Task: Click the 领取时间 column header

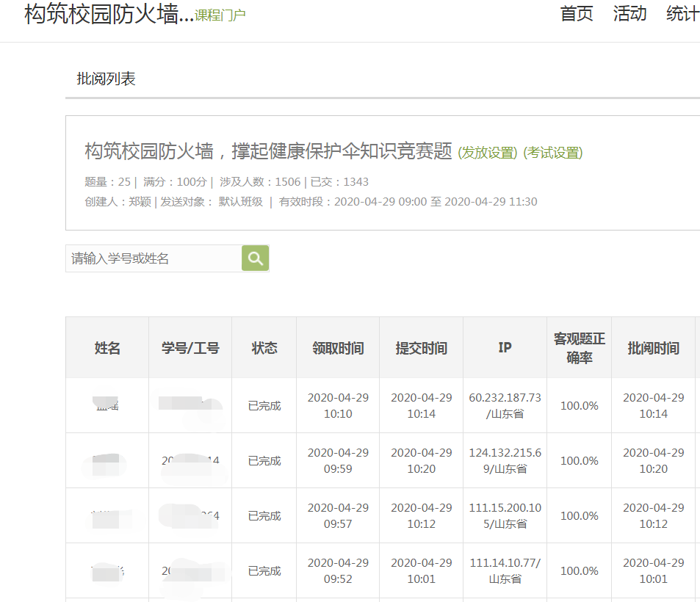Action: click(338, 348)
